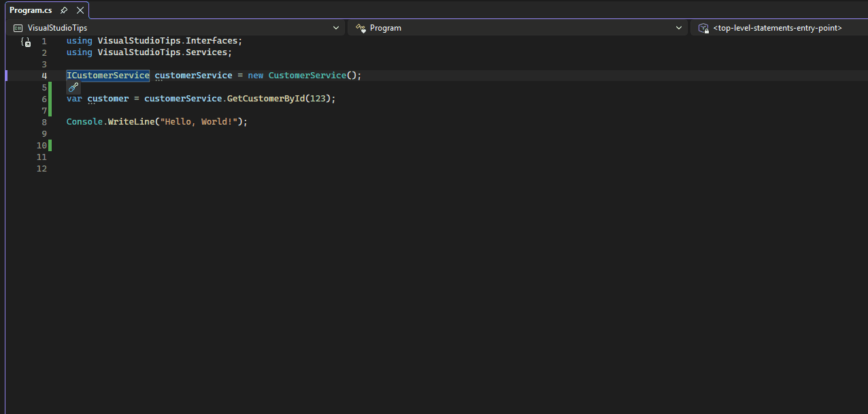Open the Program type dropdown
Screen dimensions: 868x414
(x=518, y=28)
